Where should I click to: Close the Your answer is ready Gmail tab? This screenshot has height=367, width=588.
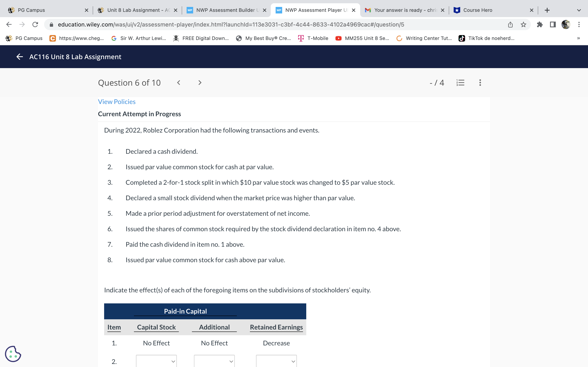[x=442, y=10]
